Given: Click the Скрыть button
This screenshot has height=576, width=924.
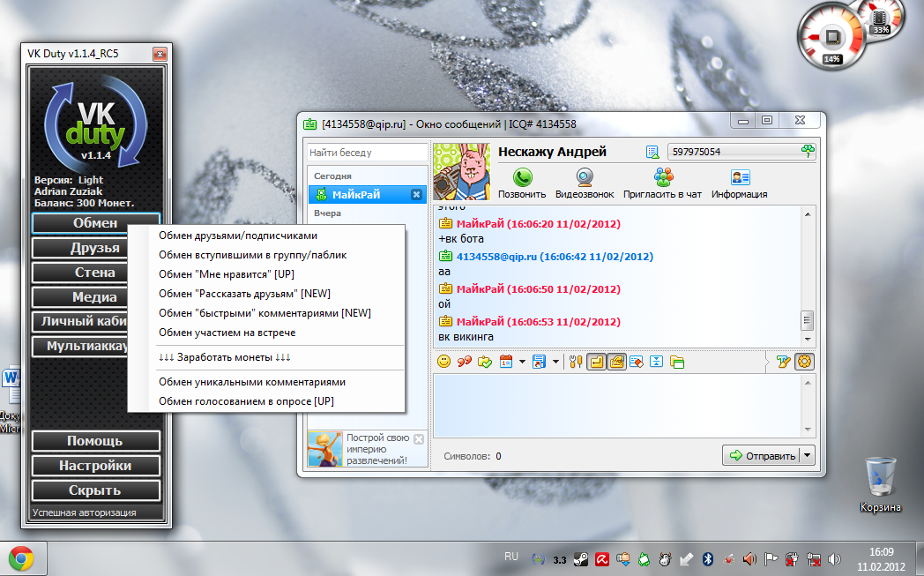Looking at the screenshot, I should pos(95,490).
